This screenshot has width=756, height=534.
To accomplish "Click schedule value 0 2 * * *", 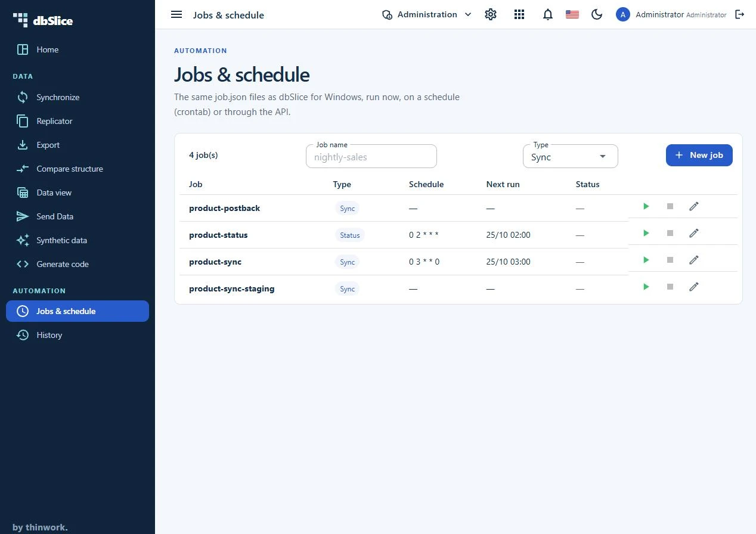I will (x=424, y=235).
